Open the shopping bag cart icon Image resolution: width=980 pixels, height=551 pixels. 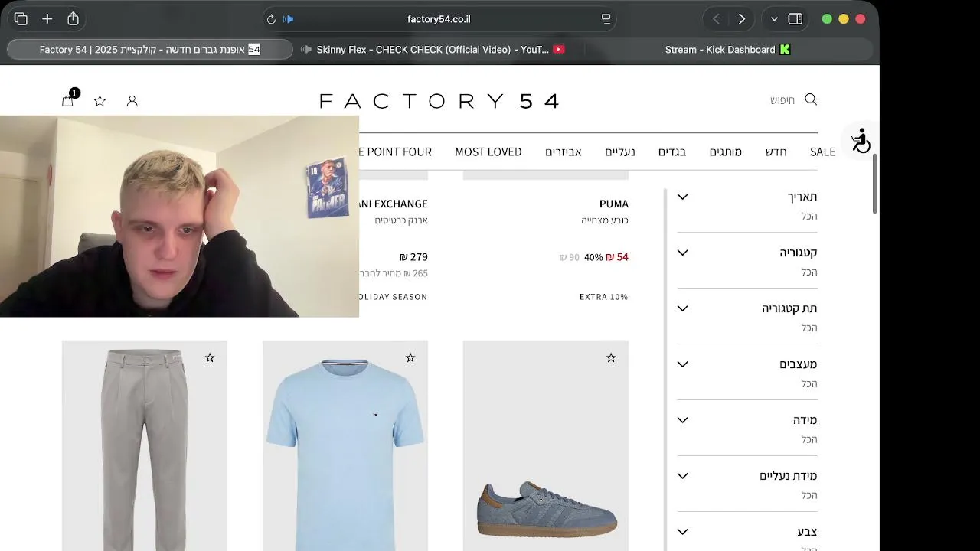(x=67, y=100)
